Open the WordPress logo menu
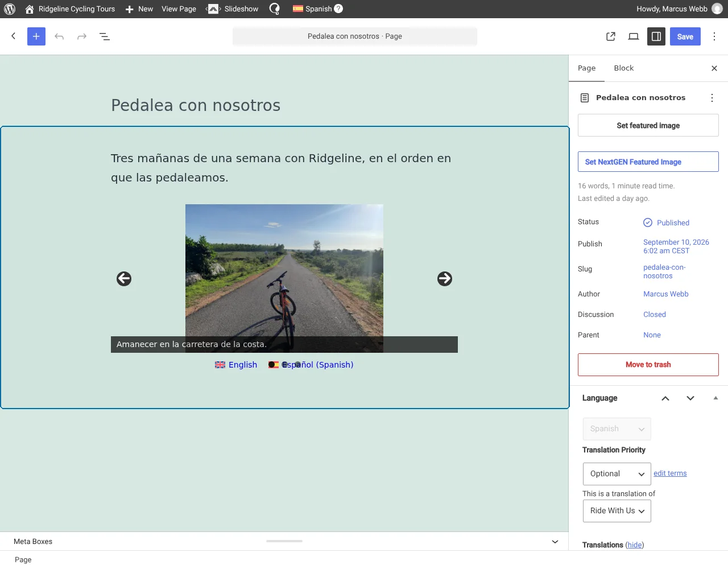Image resolution: width=728 pixels, height=569 pixels. [10, 9]
